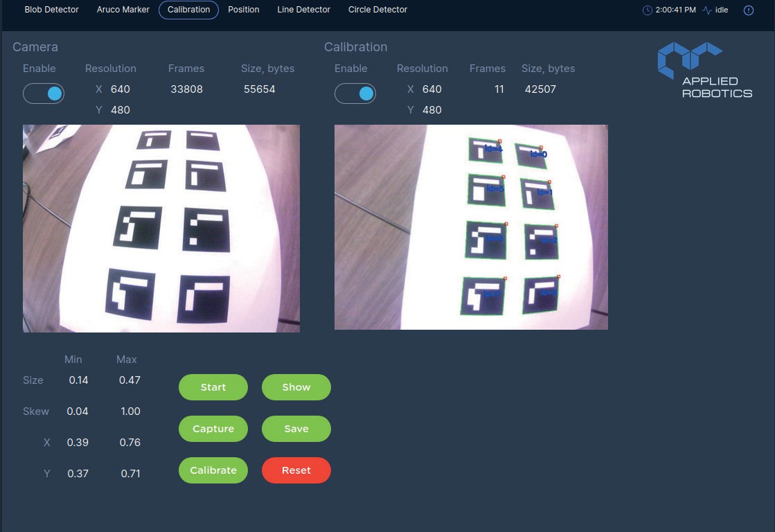Select the Calibration tab
The height and width of the screenshot is (532, 775).
(x=188, y=10)
